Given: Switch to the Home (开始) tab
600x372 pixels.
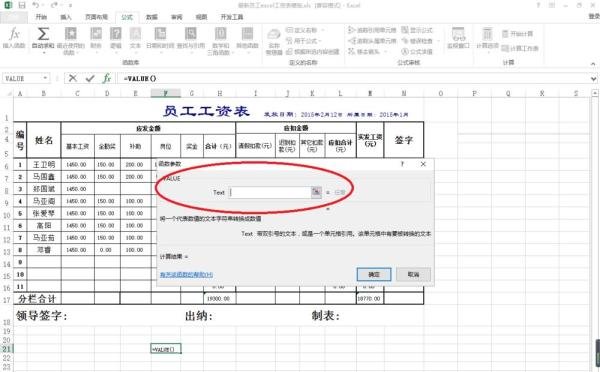Looking at the screenshot, I should (41, 17).
